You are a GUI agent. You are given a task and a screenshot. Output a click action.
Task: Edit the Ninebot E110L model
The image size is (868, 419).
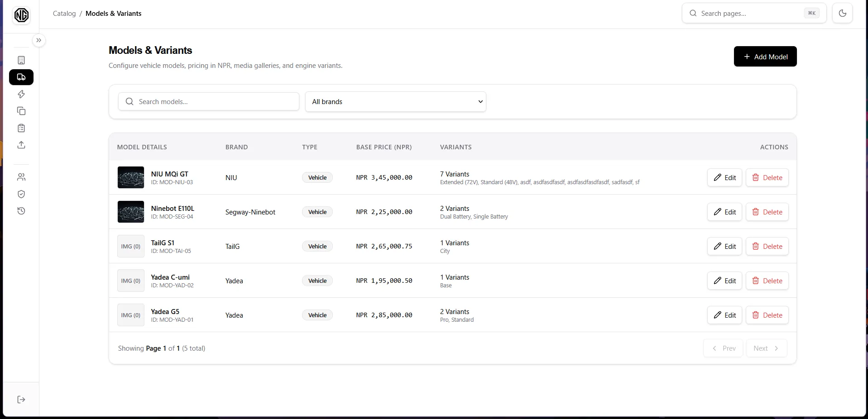(724, 212)
